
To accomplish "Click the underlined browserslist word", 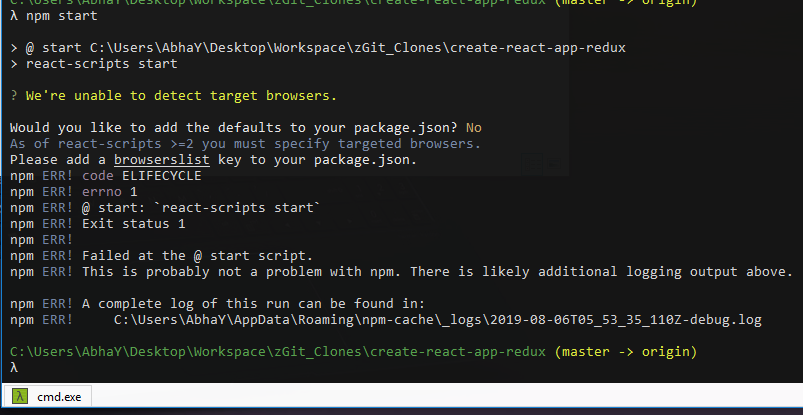I will tap(162, 160).
